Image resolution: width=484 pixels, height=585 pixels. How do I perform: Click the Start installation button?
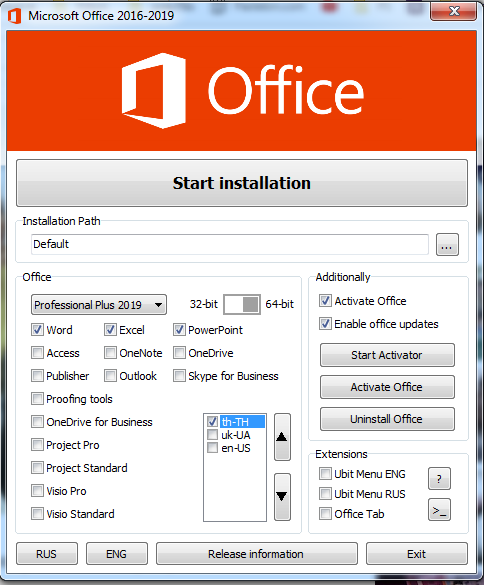[242, 183]
